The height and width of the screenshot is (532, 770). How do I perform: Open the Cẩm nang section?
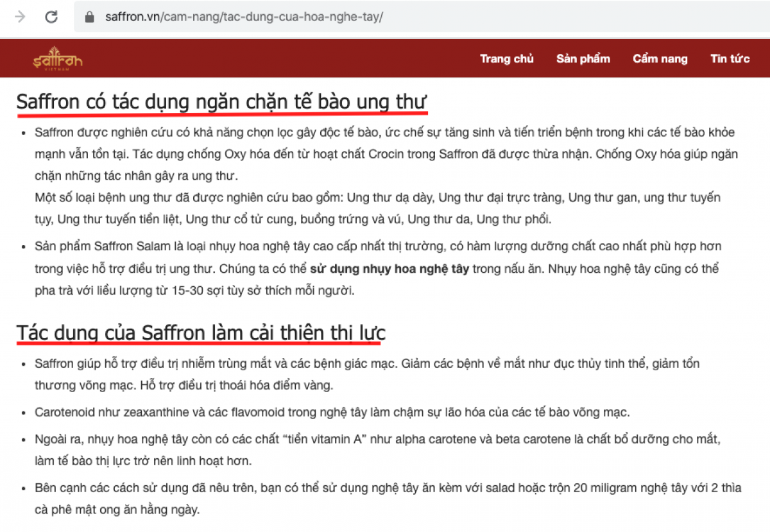(x=660, y=59)
